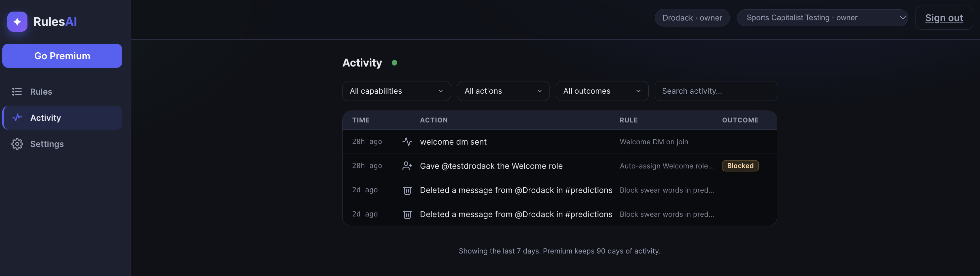Click the Sign out link

tap(944, 18)
